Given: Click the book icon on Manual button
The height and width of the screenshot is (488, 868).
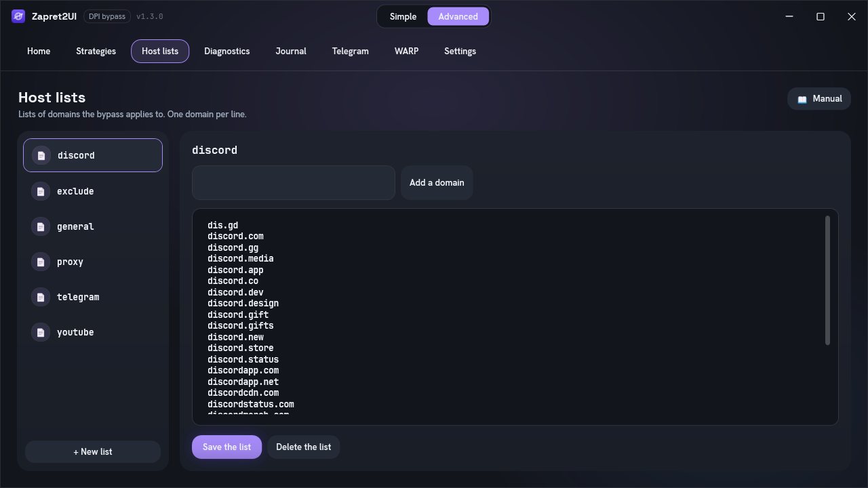Looking at the screenshot, I should (802, 99).
